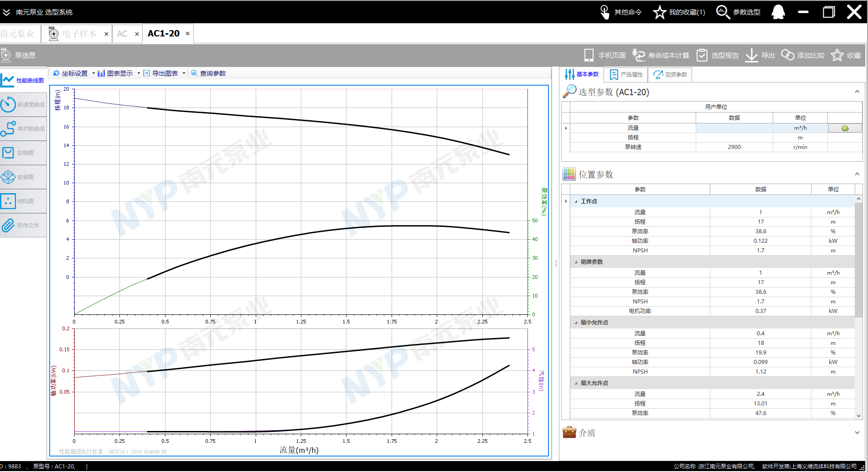
Task: Click the briefcase icon for 介质
Action: 569,432
